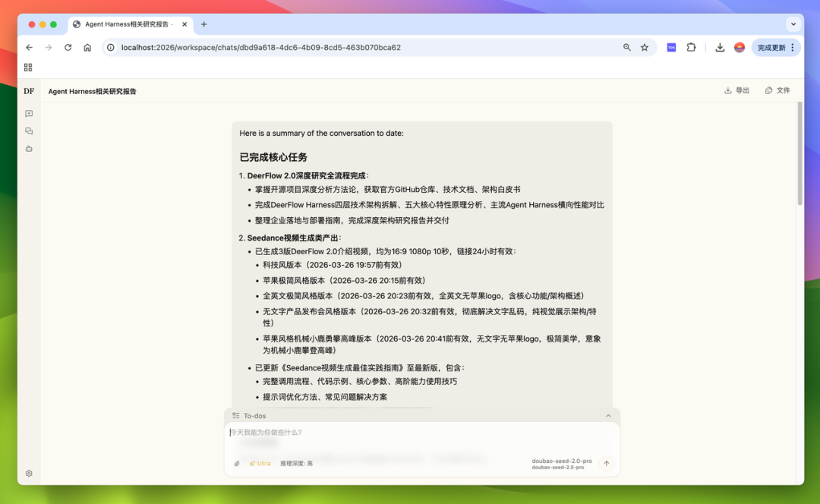Click the bullet starting 整理企业落地与部署指南
The height and width of the screenshot is (504, 820).
coord(352,221)
